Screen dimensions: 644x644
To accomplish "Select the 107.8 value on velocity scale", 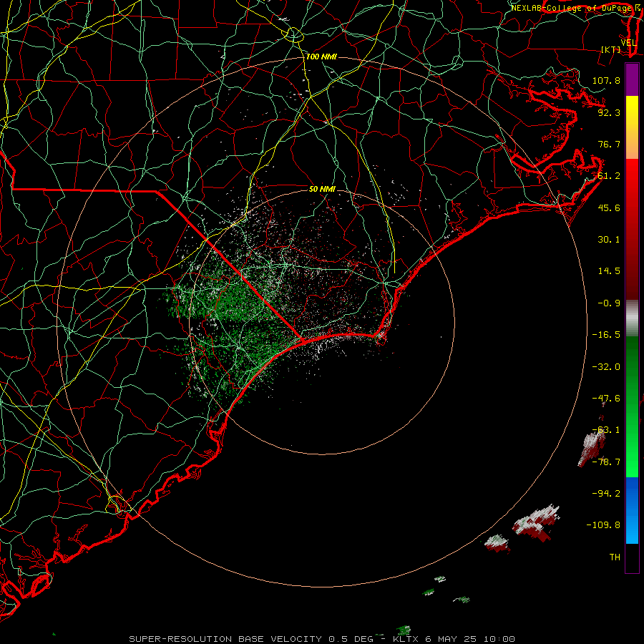I will tap(606, 80).
